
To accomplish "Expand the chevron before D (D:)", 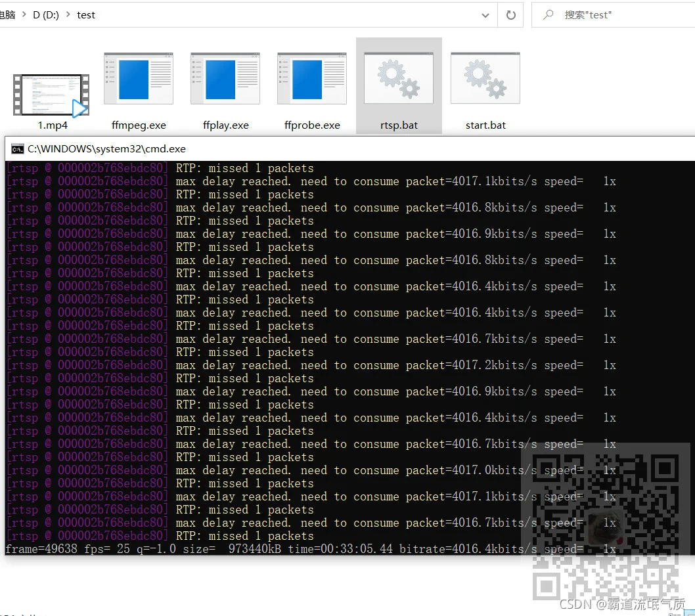I will (24, 14).
